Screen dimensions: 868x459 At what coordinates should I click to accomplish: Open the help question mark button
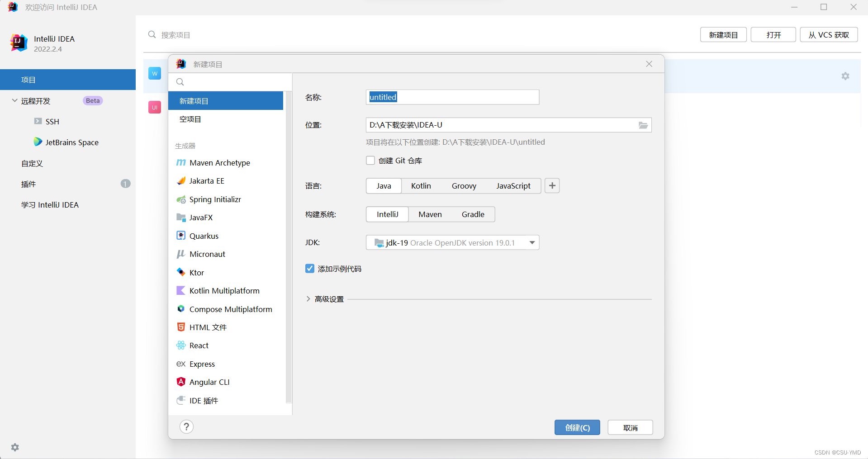tap(186, 427)
